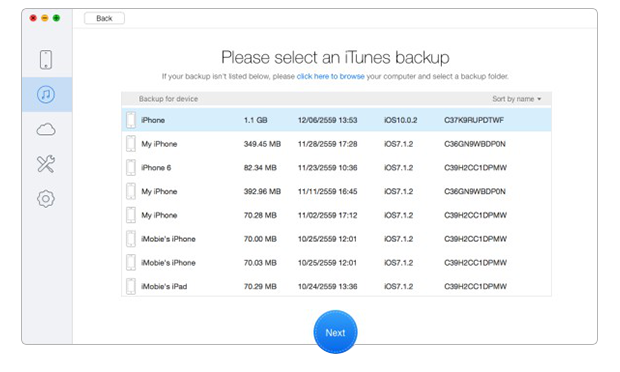Screen dimensions: 620x372
Task: Click the '1.1 GB' size value
Action: point(255,120)
